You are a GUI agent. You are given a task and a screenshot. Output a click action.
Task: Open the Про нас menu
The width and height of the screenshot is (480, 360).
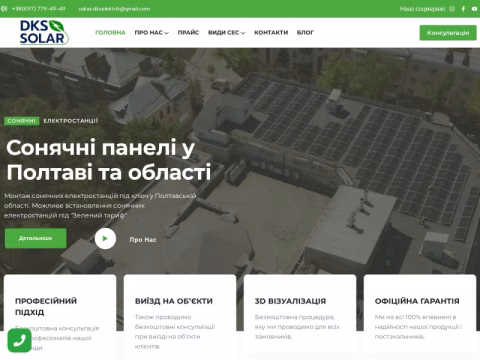point(148,33)
